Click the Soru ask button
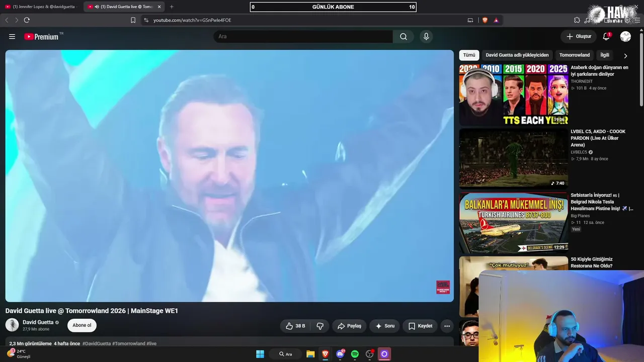Screen dimensions: 644x362 pyautogui.click(x=385, y=326)
